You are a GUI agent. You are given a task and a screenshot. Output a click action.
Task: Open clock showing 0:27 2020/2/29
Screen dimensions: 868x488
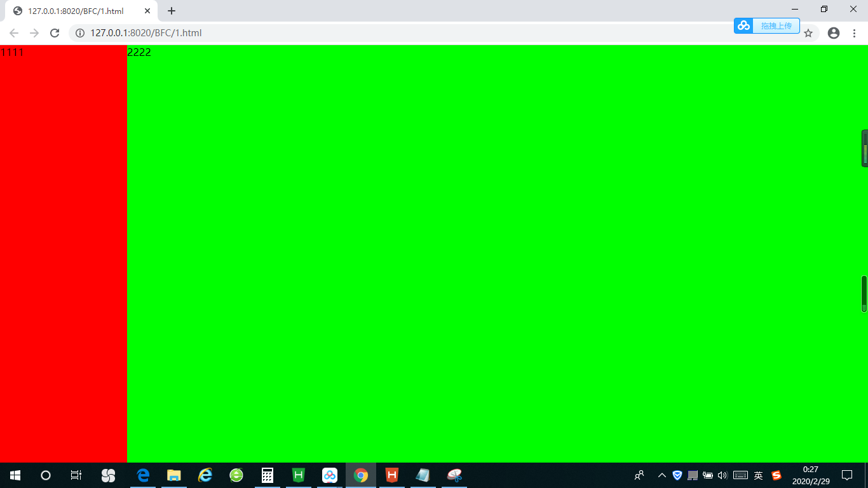pos(811,475)
